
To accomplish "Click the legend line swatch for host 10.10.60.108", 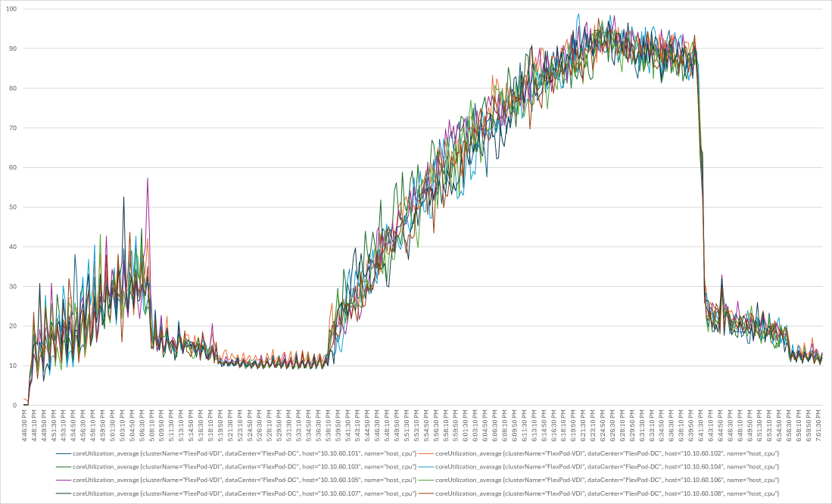I will (426, 494).
